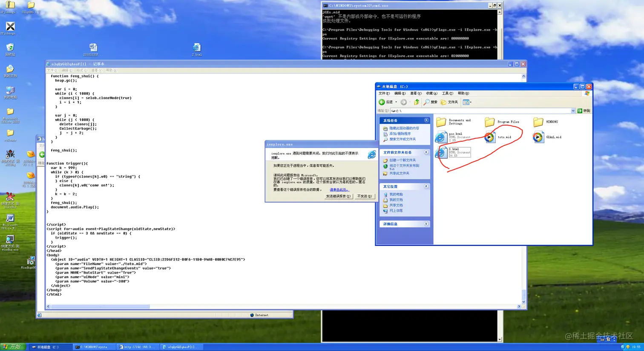This screenshot has height=351, width=644.
Task: Select the poc.html file icon
Action: click(441, 137)
